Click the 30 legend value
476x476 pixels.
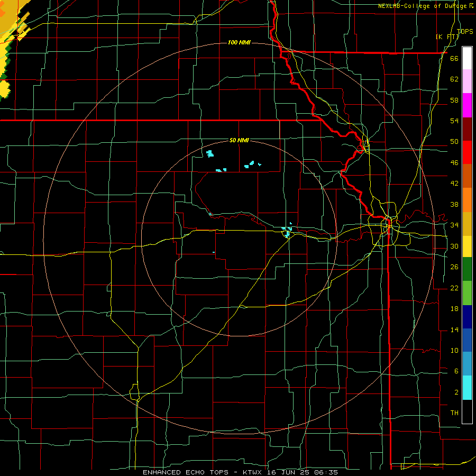pos(454,246)
